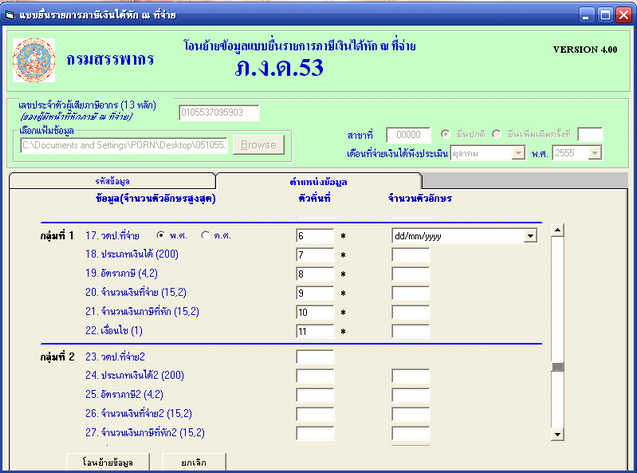Expand the month dropdown showing ตุลาคม
This screenshot has height=473, width=637.
(518, 153)
